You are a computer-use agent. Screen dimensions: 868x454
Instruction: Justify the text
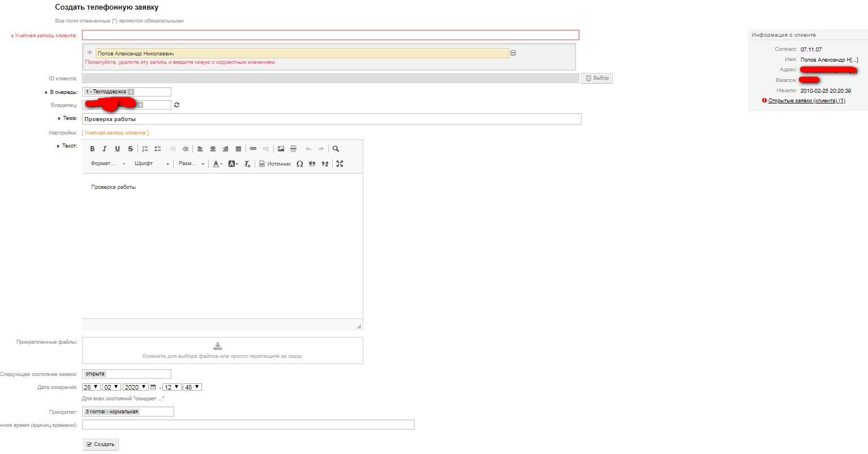point(238,149)
